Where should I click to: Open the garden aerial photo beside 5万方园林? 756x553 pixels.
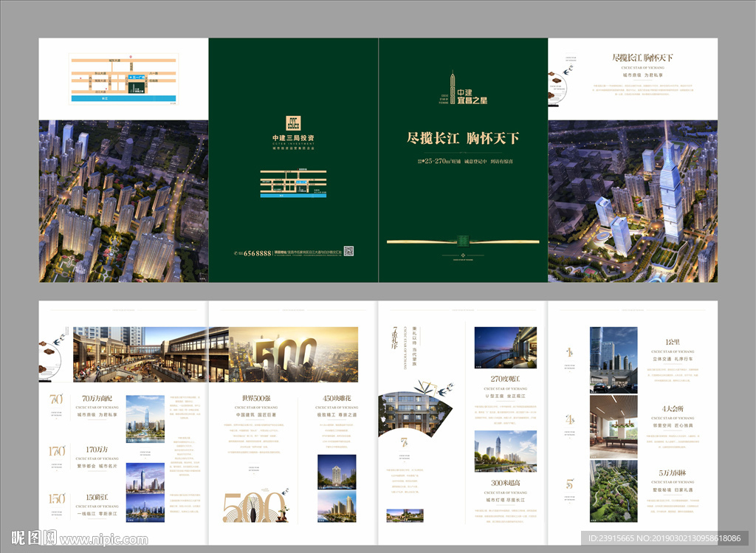coord(614,491)
